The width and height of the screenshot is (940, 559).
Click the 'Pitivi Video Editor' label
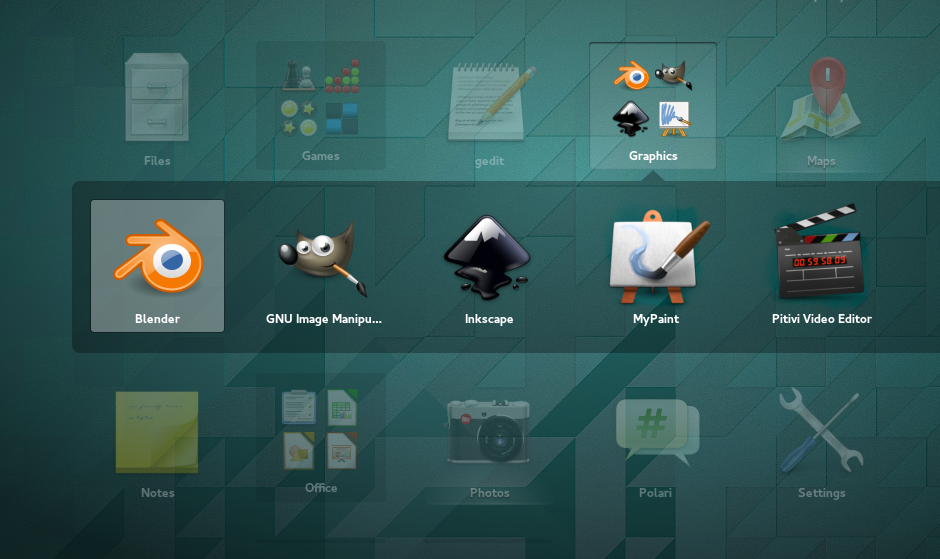(x=822, y=319)
